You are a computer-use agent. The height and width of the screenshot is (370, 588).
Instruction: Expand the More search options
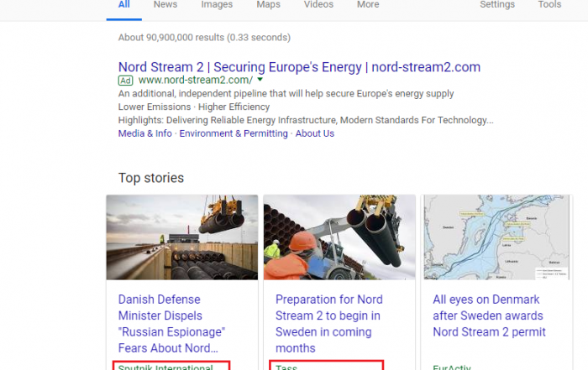[368, 5]
